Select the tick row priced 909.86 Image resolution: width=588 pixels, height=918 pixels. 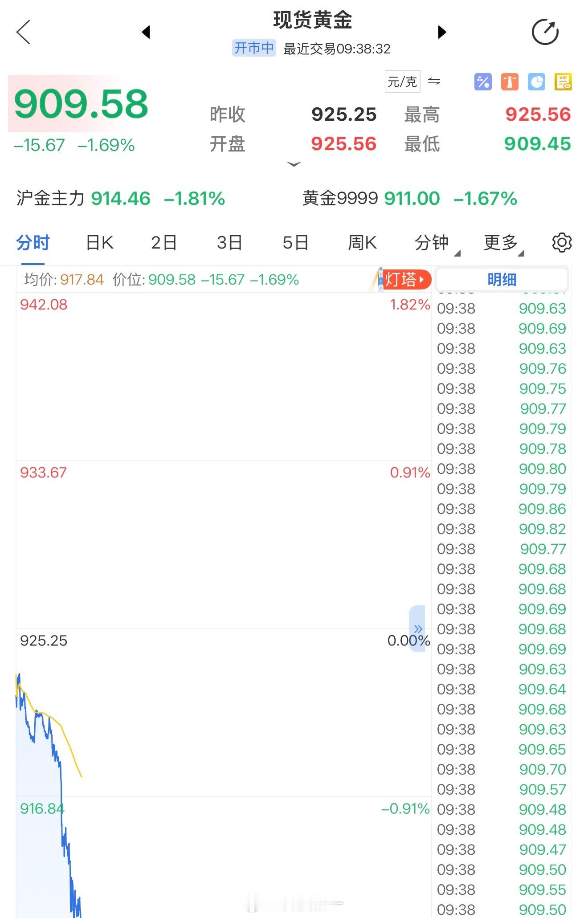point(502,509)
